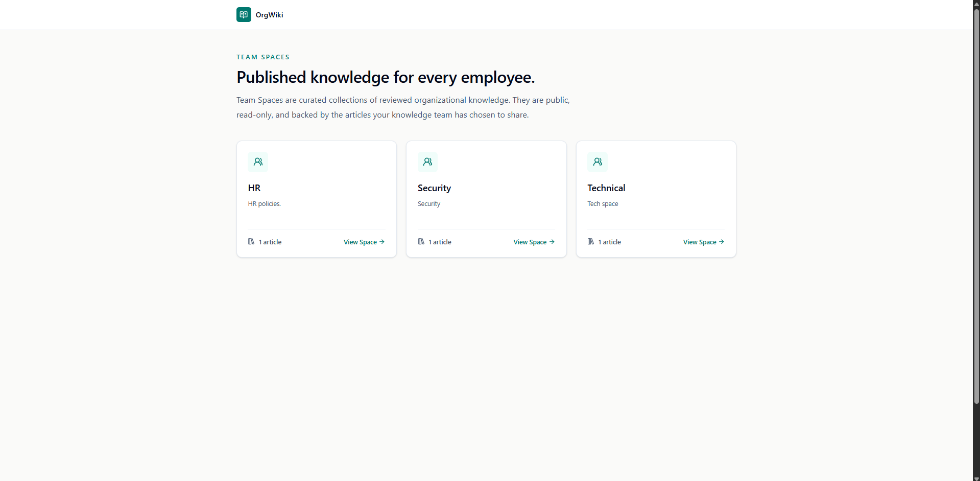Select the Security card title
The width and height of the screenshot is (980, 481).
coord(434,188)
